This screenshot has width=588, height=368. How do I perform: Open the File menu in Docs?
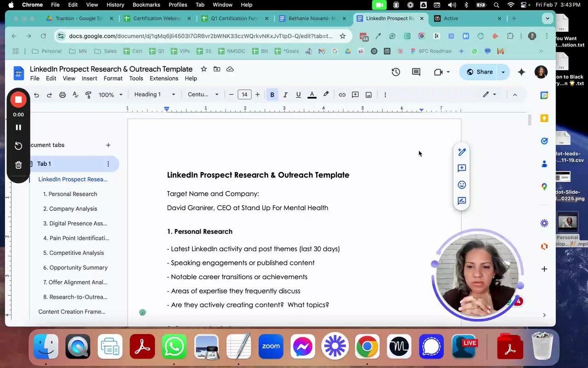pos(35,78)
